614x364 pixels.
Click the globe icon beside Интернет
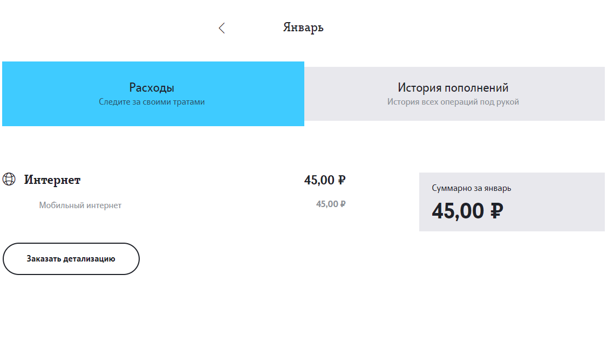point(9,180)
